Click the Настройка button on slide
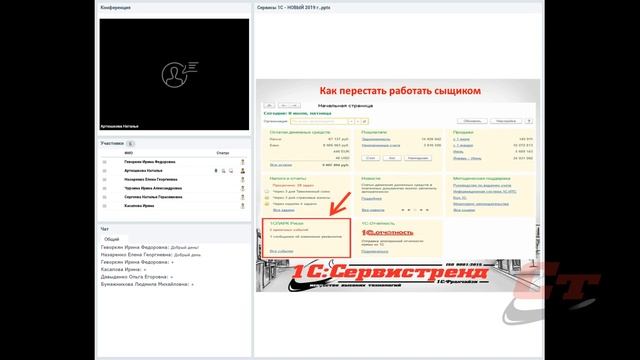 coord(506,121)
